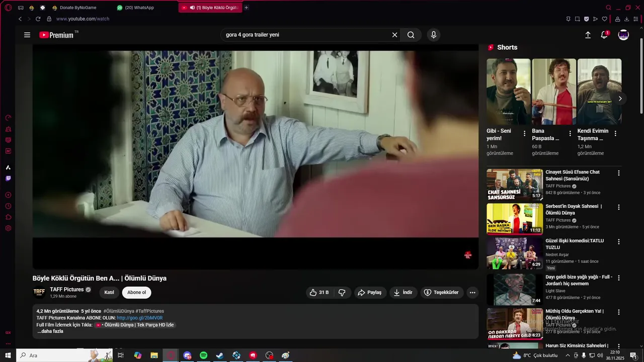Open the account avatar menu
The image size is (644, 362).
pyautogui.click(x=623, y=35)
